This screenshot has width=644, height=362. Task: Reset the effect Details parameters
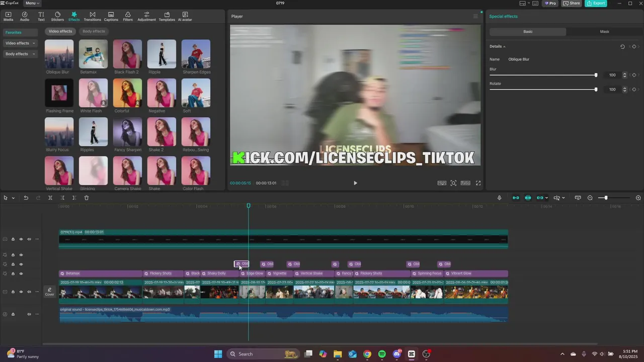coord(622,46)
